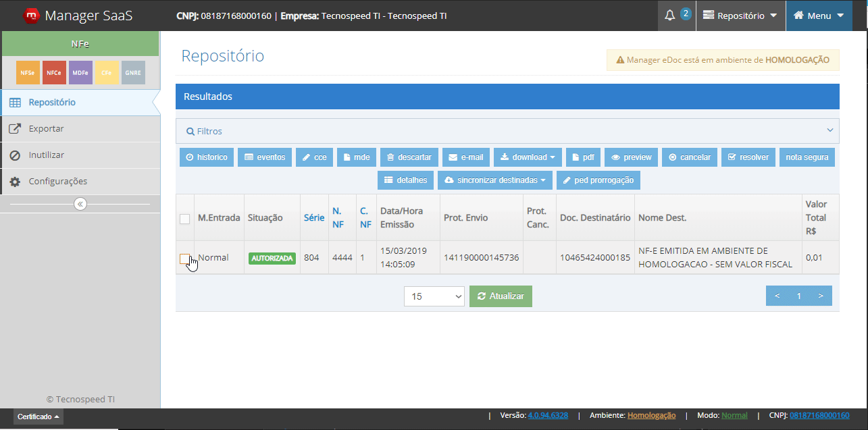Click the HOMOLOGAÇÃO environment warning banner
Screen dimensions: 868x430
[723, 60]
